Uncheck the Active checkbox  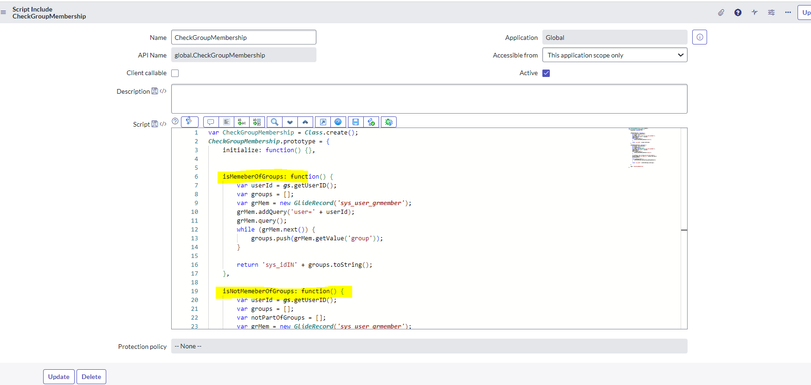[546, 73]
